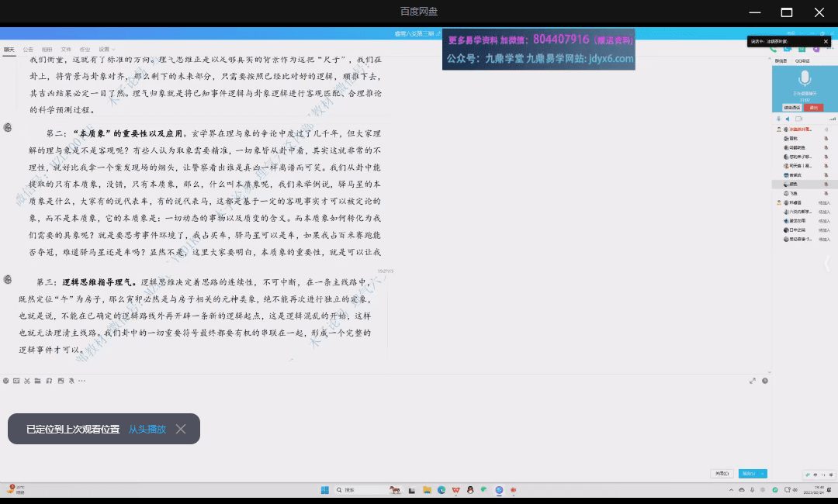This screenshot has height=504, width=838.
Task: Open the folder icon in chat toolbar
Action: [x=37, y=381]
